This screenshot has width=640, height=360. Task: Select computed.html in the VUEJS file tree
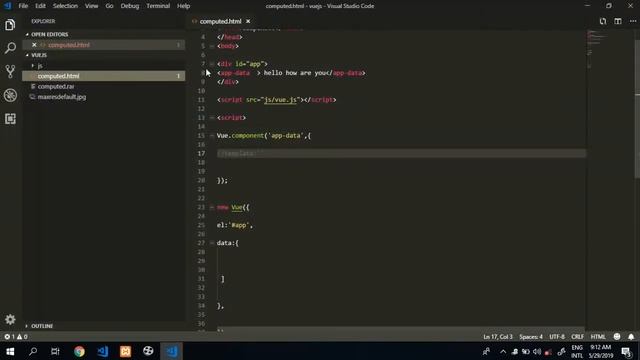pos(104,76)
